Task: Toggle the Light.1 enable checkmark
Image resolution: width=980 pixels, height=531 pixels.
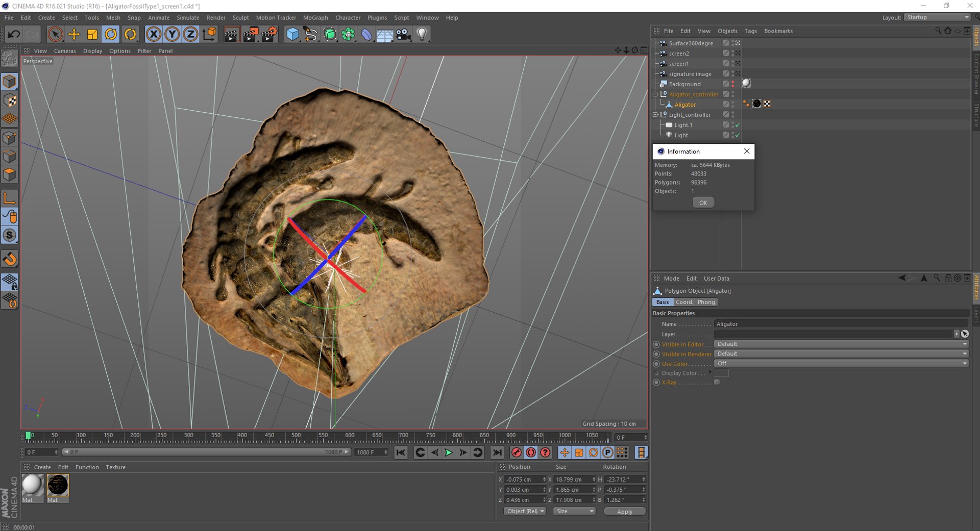Action: pyautogui.click(x=738, y=125)
